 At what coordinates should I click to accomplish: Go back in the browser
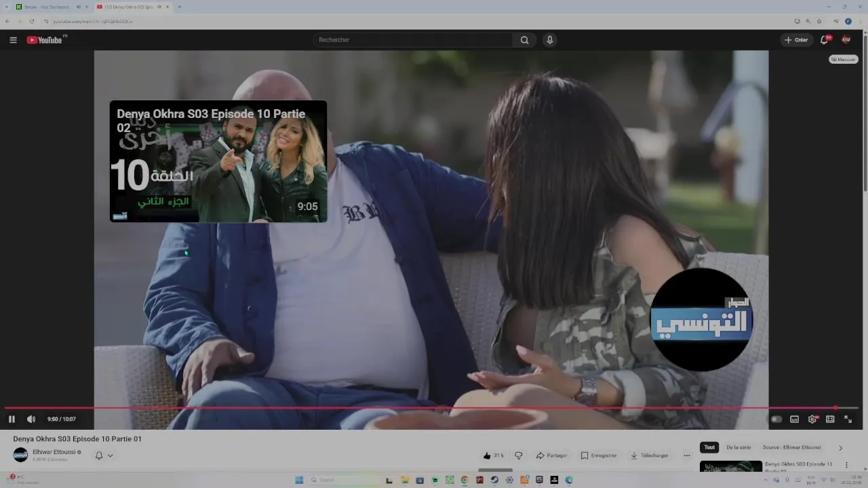click(x=7, y=21)
